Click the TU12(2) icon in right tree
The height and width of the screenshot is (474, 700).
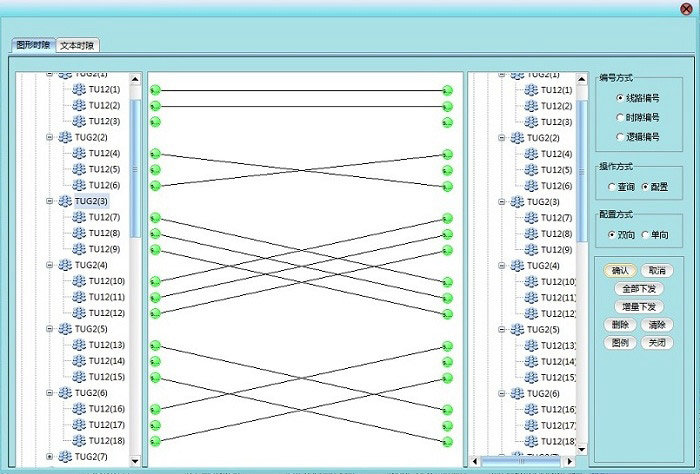click(532, 105)
